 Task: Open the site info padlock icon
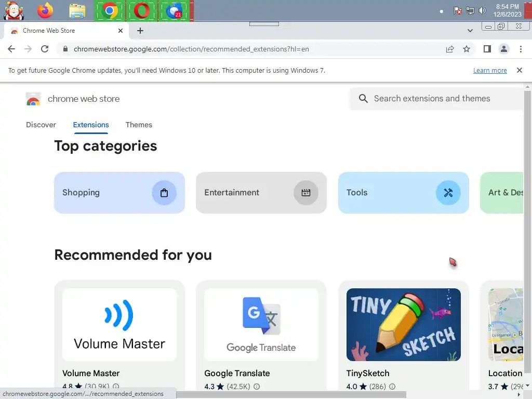tap(65, 49)
